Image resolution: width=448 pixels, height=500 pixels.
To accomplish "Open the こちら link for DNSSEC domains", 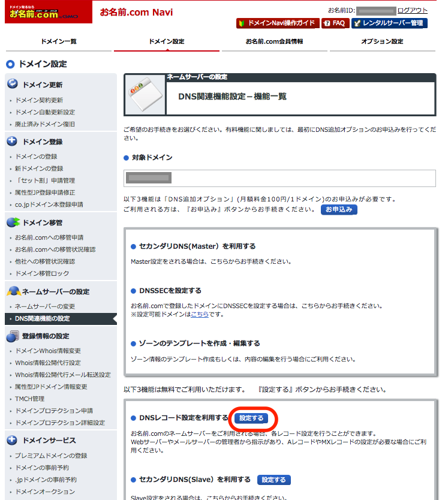I will 200,314.
